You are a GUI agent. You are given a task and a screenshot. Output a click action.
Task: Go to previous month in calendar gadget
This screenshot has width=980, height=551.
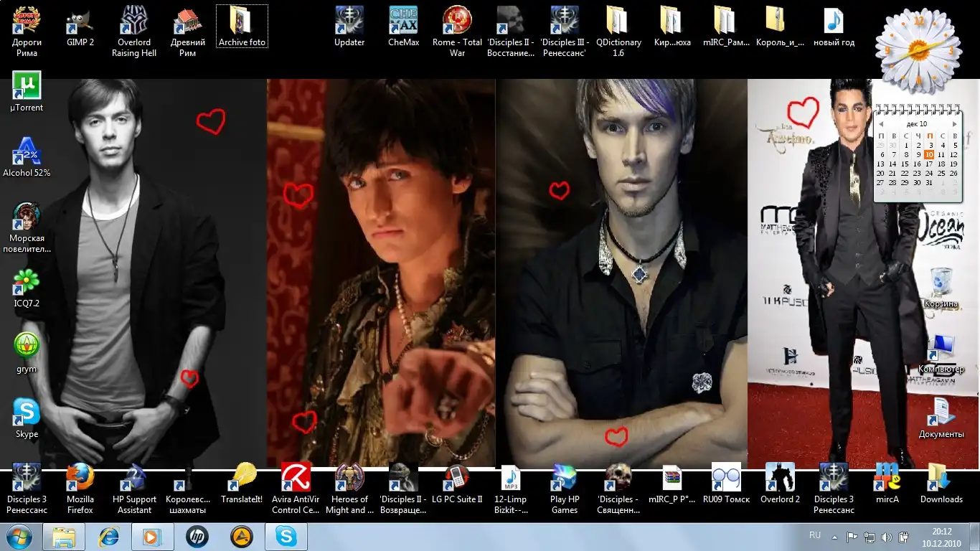point(881,124)
